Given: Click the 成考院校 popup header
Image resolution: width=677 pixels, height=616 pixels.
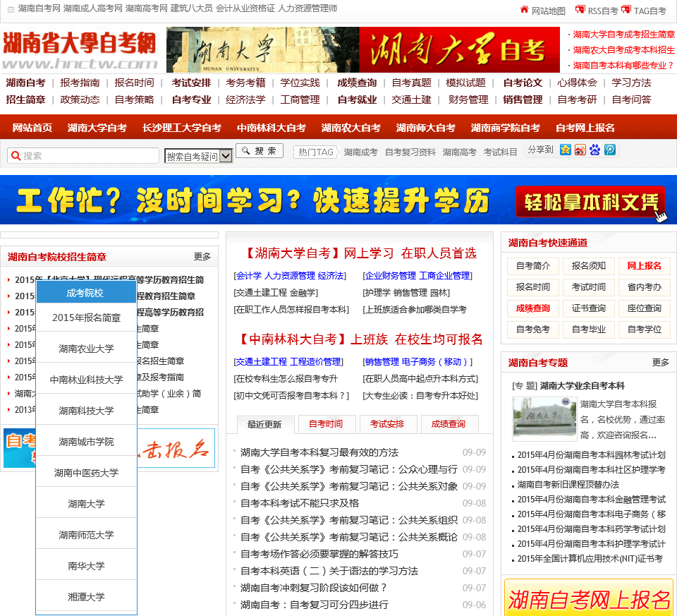Looking at the screenshot, I should pyautogui.click(x=86, y=292).
